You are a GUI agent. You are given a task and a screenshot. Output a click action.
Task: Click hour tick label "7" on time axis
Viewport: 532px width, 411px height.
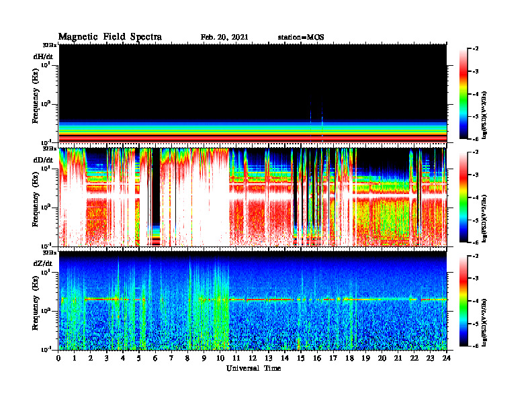(x=171, y=359)
